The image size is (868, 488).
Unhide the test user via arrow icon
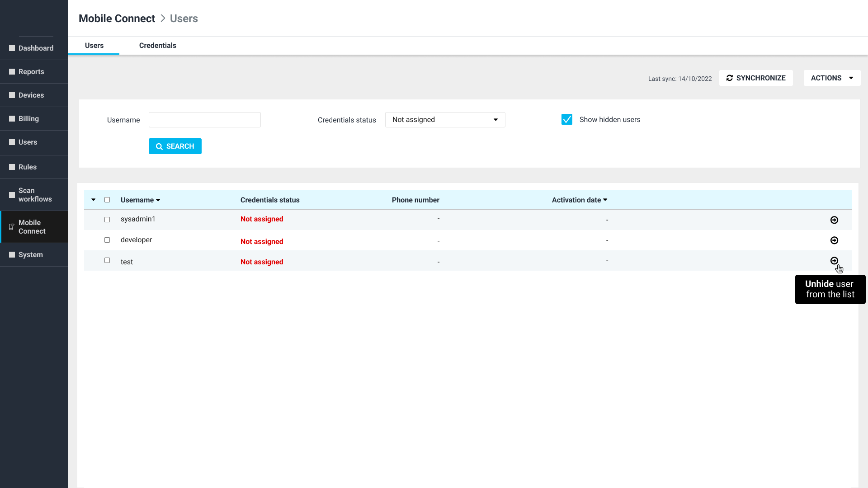pyautogui.click(x=834, y=261)
